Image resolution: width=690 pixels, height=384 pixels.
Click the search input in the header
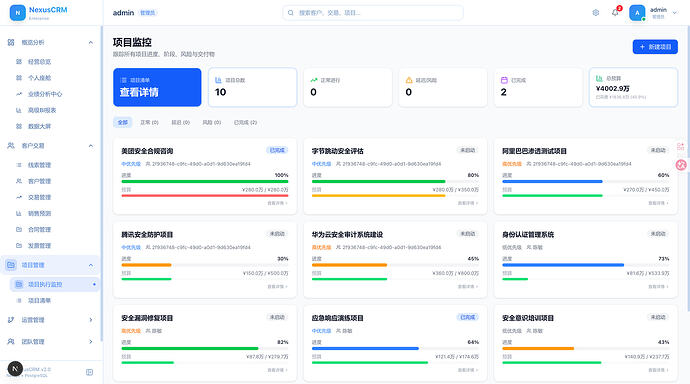pos(373,13)
